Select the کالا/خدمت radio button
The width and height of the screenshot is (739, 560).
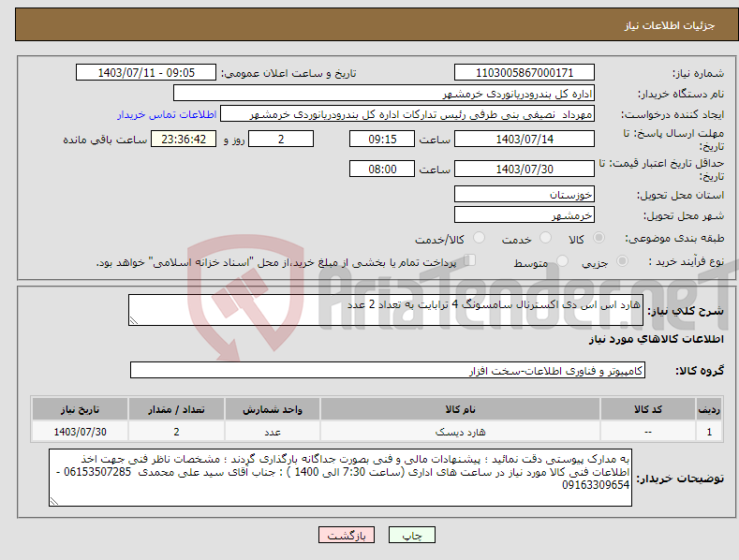479,238
